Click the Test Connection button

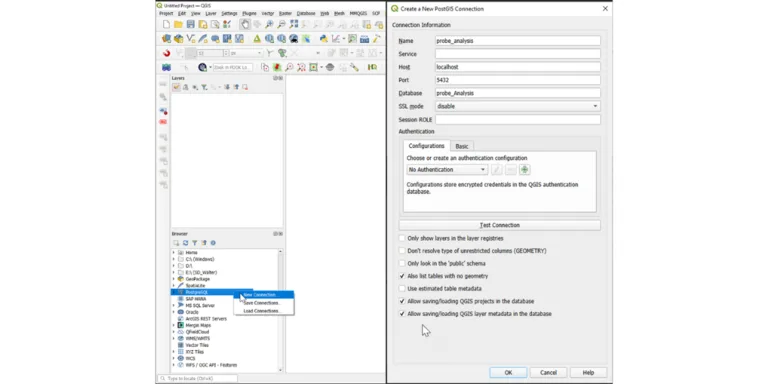[500, 225]
